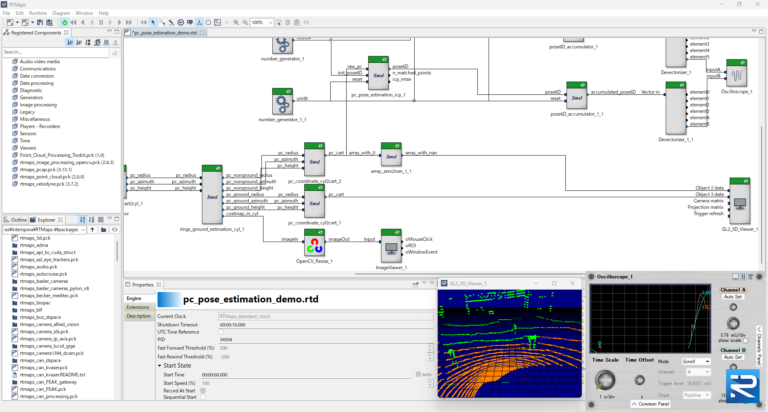Click Channel A large scale knob

click(x=733, y=323)
